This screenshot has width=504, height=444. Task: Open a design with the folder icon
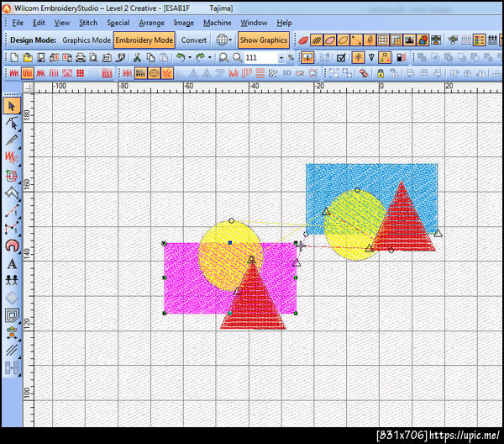[28, 58]
